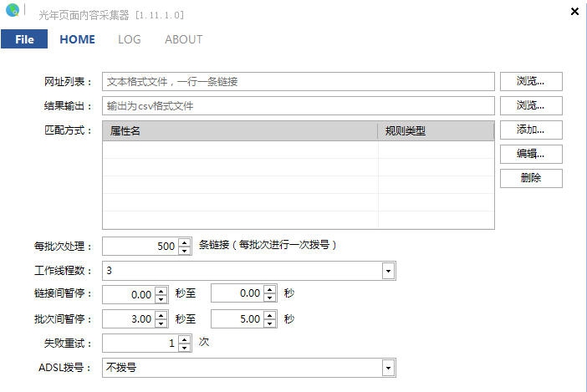Close the window with the X button
This screenshot has width=587, height=392.
(x=574, y=11)
